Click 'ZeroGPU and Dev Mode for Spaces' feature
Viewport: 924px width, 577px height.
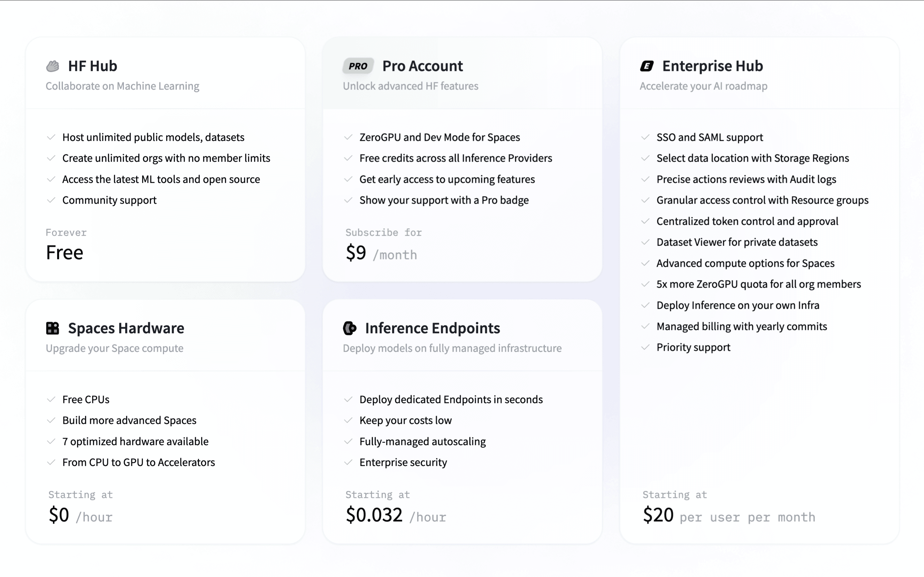coord(440,137)
